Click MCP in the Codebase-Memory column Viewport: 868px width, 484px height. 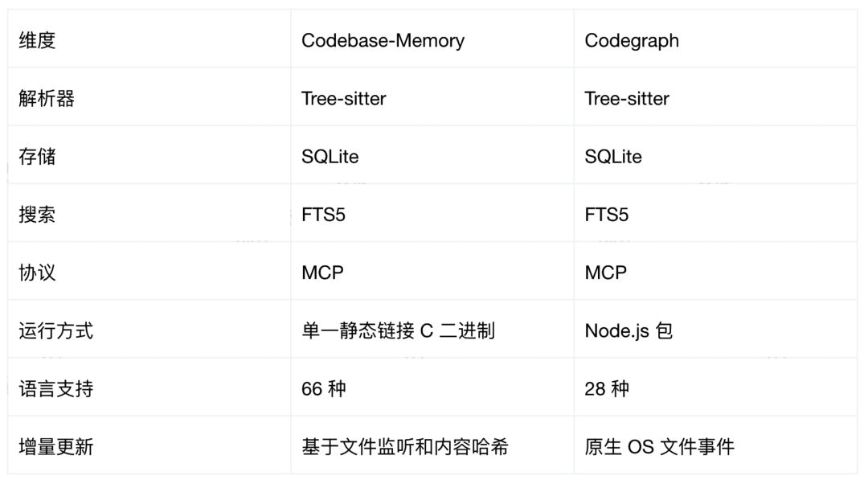pyautogui.click(x=323, y=273)
